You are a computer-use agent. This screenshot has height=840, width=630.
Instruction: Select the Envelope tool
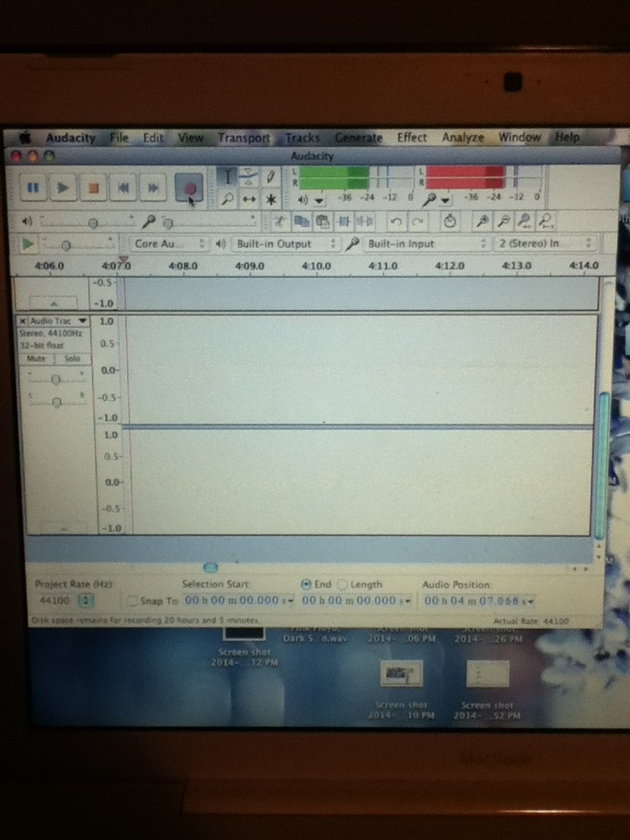248,176
